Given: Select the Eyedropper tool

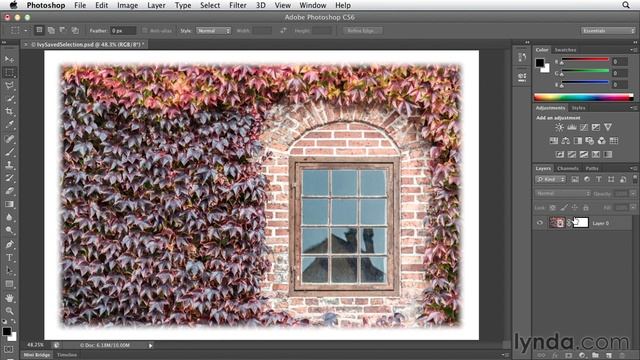Looking at the screenshot, I should tap(9, 124).
